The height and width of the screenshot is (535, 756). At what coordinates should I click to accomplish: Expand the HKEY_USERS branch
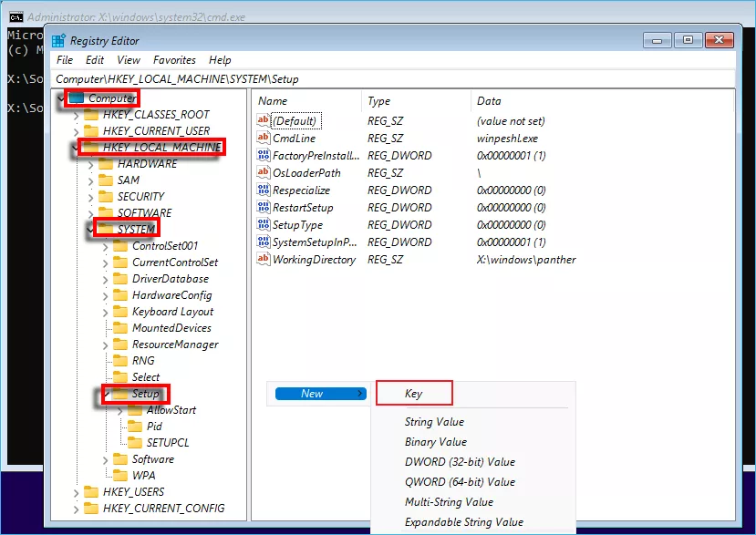[77, 493]
